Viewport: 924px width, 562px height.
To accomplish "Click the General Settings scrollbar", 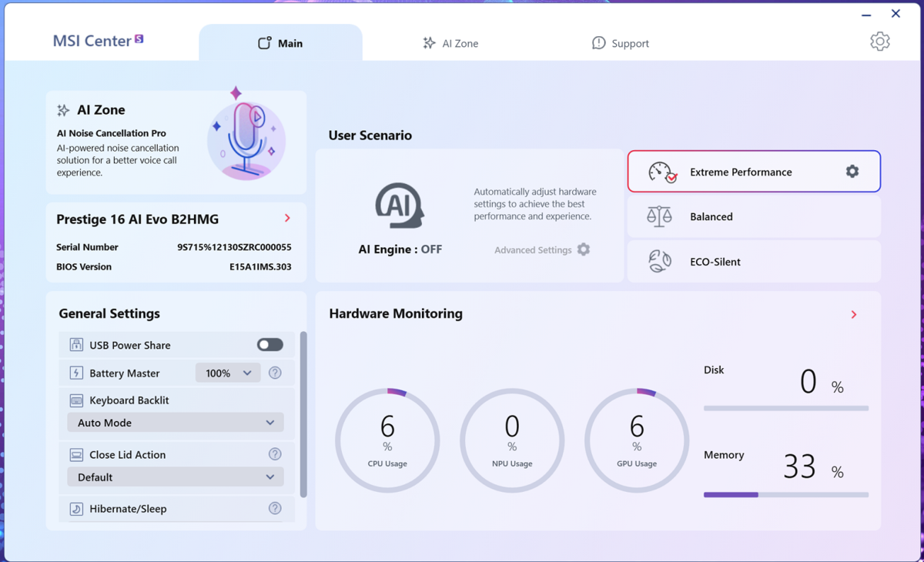I will [x=303, y=414].
